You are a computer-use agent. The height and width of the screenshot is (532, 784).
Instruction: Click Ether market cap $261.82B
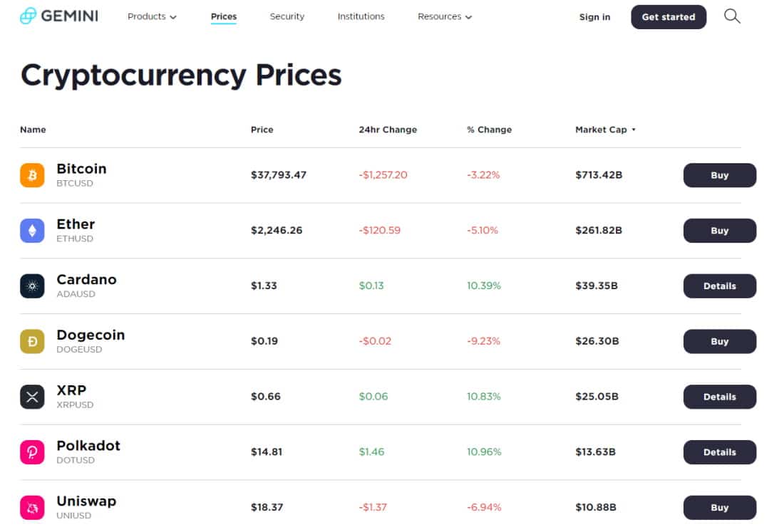point(599,231)
